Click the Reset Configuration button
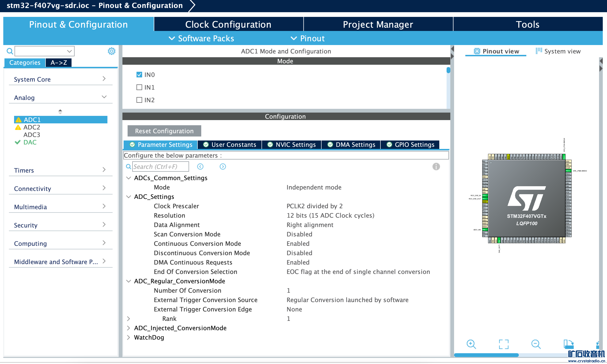 coord(164,131)
